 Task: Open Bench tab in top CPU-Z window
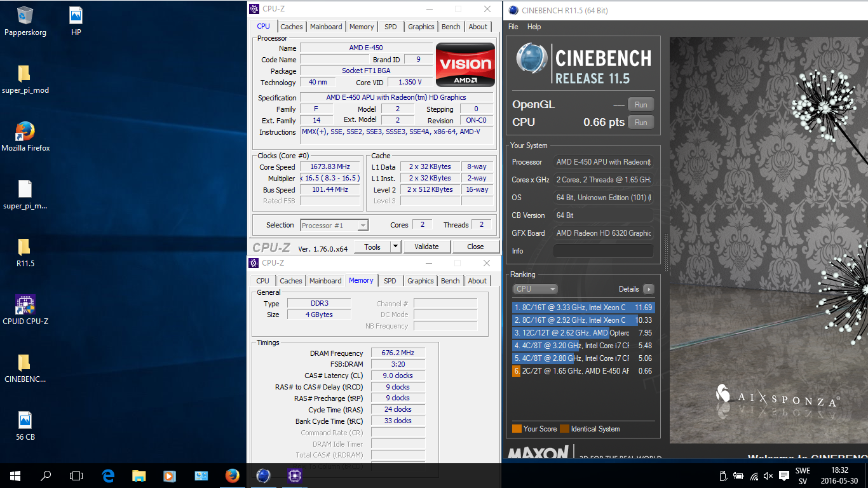(x=451, y=27)
